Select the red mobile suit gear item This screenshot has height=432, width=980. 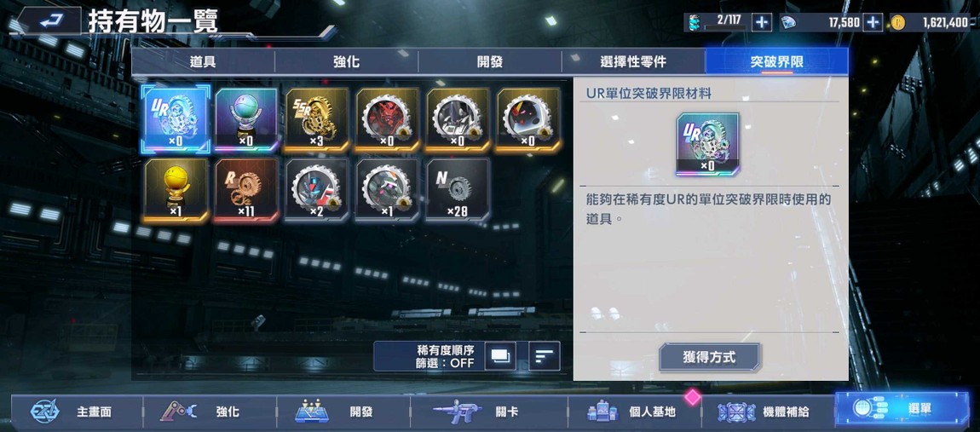click(x=388, y=120)
